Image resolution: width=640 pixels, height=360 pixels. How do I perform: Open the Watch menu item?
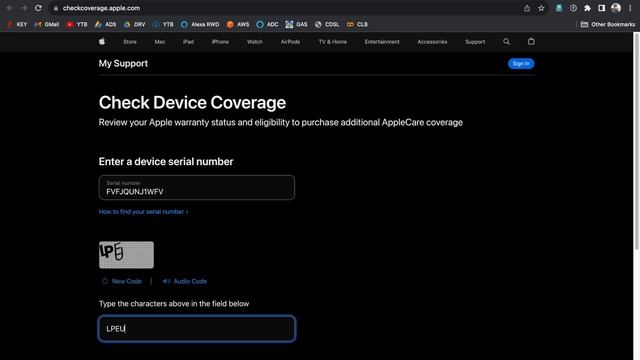(x=255, y=42)
